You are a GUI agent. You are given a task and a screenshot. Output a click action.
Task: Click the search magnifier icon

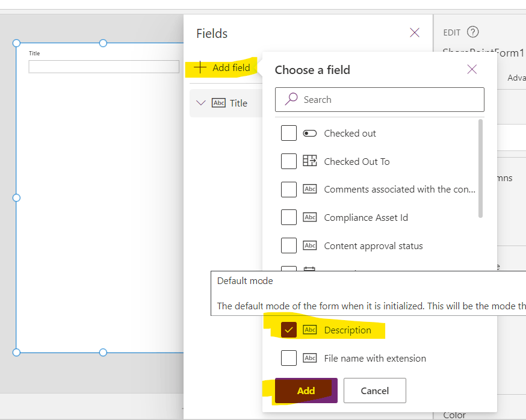coord(291,99)
